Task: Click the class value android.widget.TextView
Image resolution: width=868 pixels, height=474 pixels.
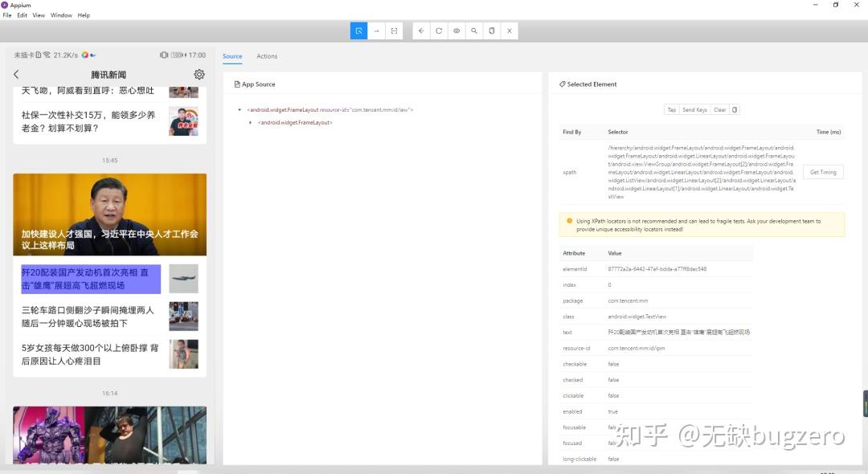Action: pyautogui.click(x=637, y=317)
